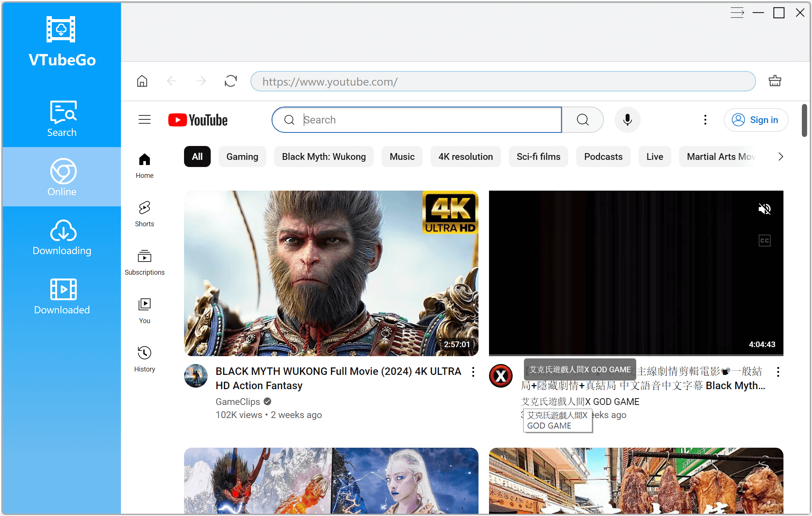812x516 pixels.
Task: Toggle closed captions on the video preview
Action: coord(765,240)
